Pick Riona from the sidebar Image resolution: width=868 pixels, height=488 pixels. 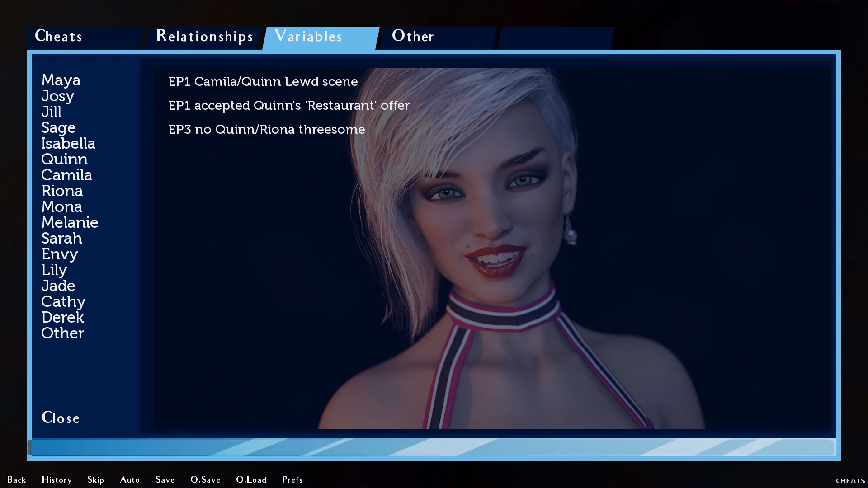(x=62, y=191)
